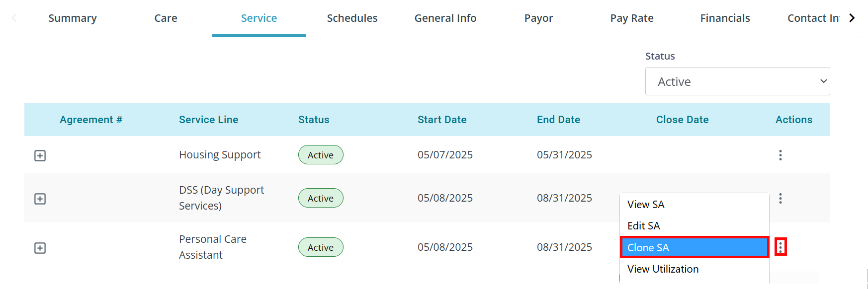Click three-dot menu for Personal Care Assistant
The width and height of the screenshot is (868, 289).
(x=780, y=247)
